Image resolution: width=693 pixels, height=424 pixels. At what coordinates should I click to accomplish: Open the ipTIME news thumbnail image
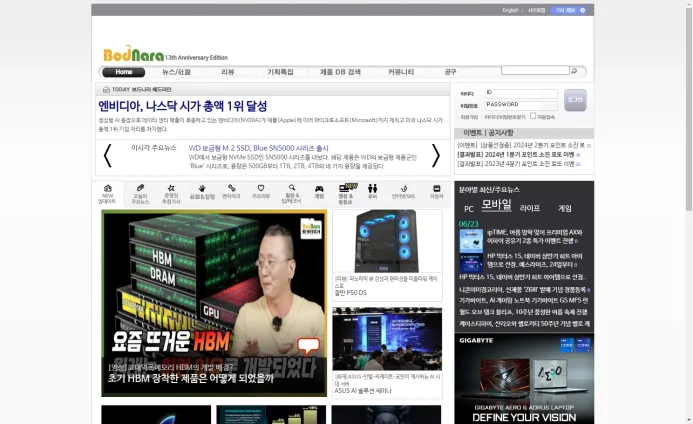pyautogui.click(x=471, y=241)
